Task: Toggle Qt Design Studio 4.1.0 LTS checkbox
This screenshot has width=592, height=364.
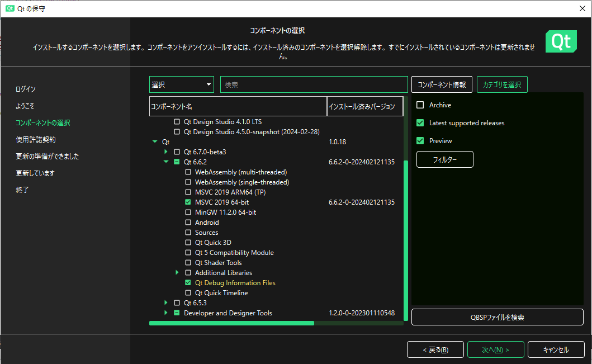Action: 177,121
